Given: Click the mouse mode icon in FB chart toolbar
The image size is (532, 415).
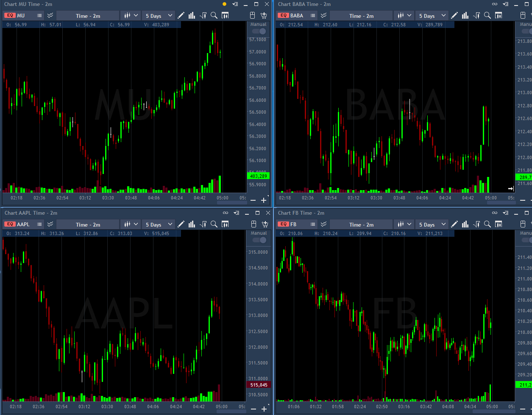Looking at the screenshot, I should click(526, 224).
